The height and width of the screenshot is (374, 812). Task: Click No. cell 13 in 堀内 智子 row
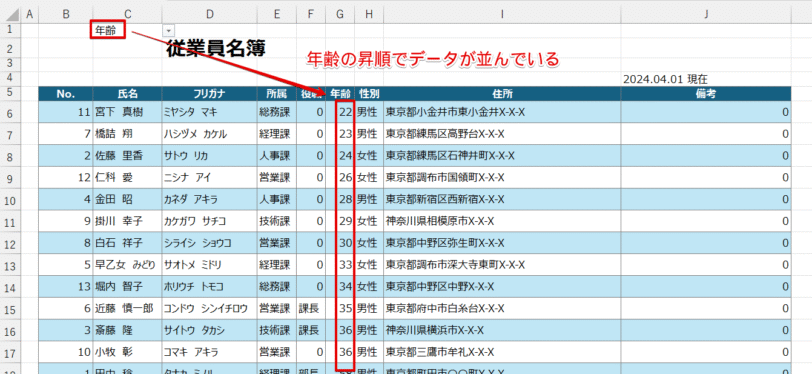tap(66, 287)
